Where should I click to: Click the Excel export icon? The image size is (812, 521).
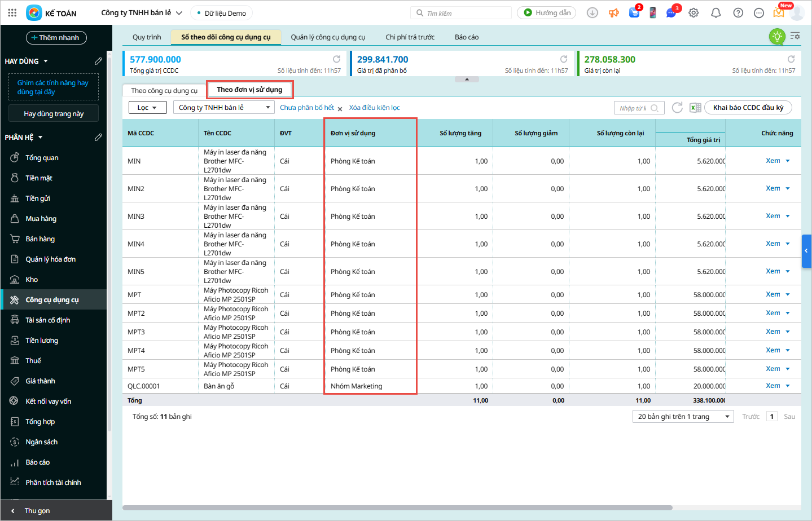click(x=695, y=108)
